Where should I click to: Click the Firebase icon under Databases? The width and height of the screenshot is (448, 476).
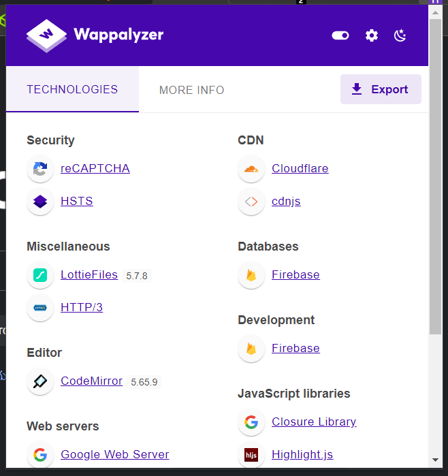(251, 275)
